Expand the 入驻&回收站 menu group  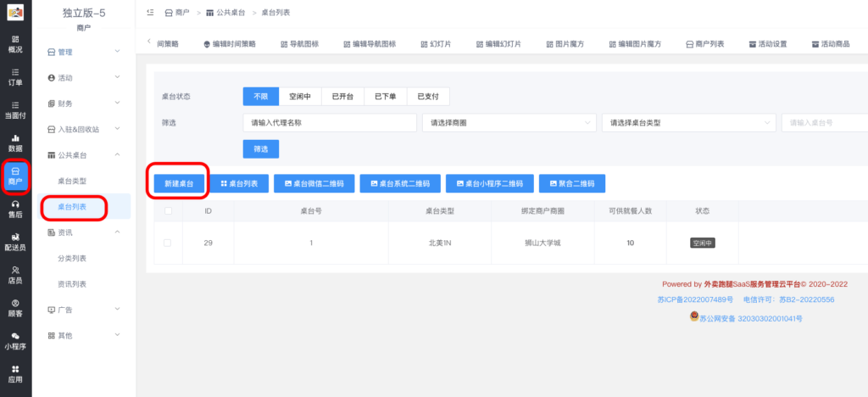click(84, 129)
